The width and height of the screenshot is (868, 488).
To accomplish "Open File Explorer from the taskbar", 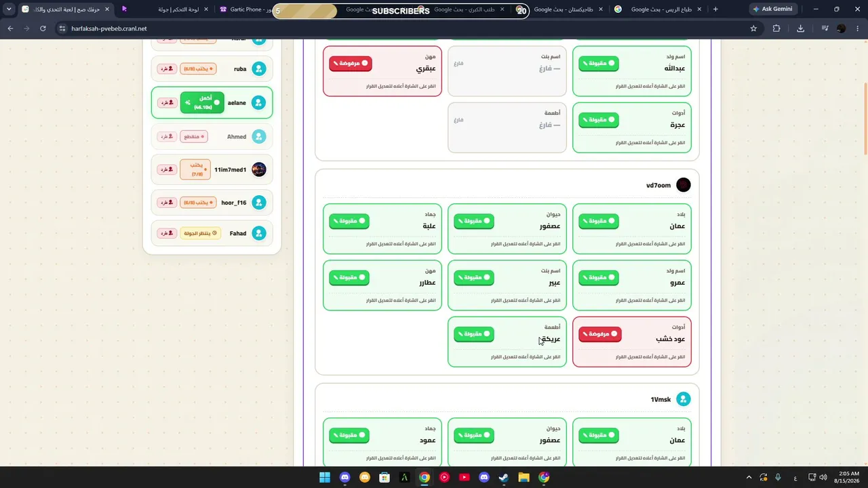I will coord(524,477).
